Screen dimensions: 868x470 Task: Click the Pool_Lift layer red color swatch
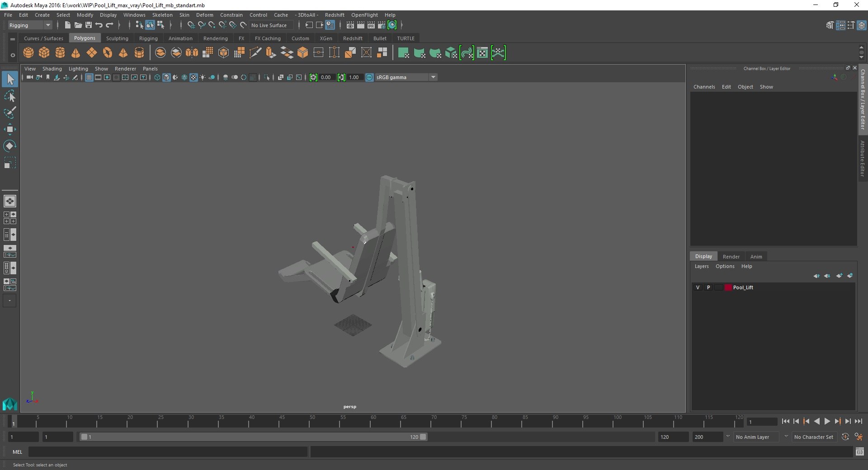728,287
